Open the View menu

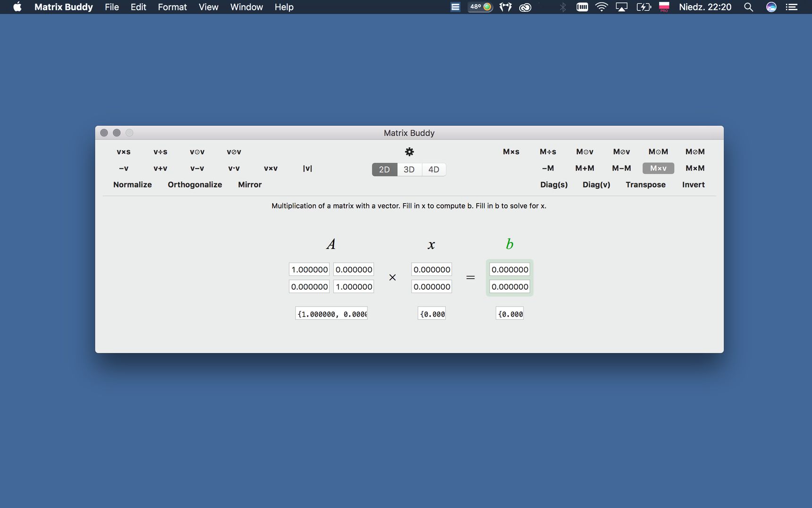(x=209, y=7)
